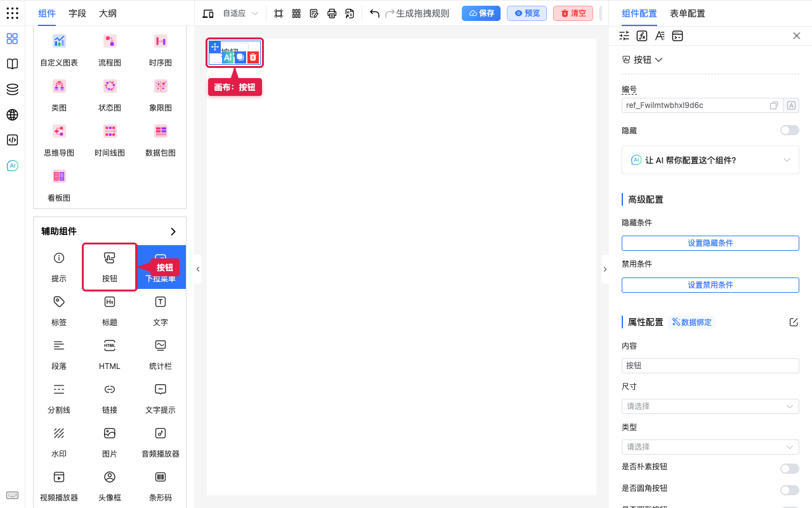Toggle the 隐藏 switch
The height and width of the screenshot is (508, 812).
[x=790, y=130]
